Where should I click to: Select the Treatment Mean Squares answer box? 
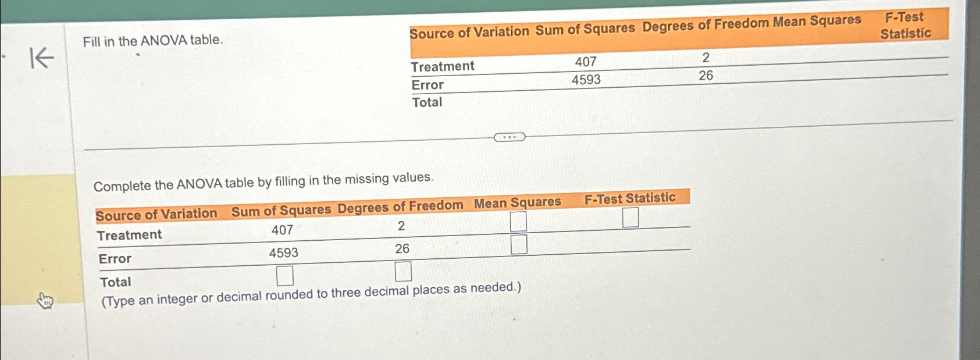[518, 222]
